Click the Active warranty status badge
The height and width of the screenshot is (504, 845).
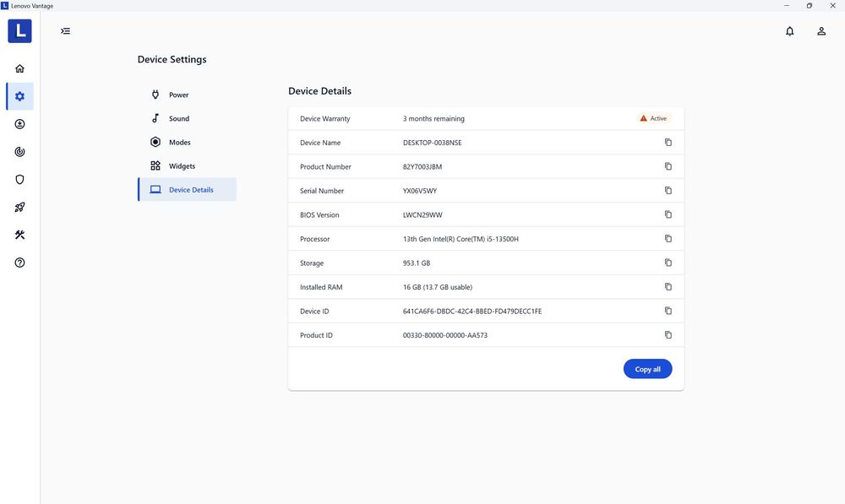click(x=654, y=119)
